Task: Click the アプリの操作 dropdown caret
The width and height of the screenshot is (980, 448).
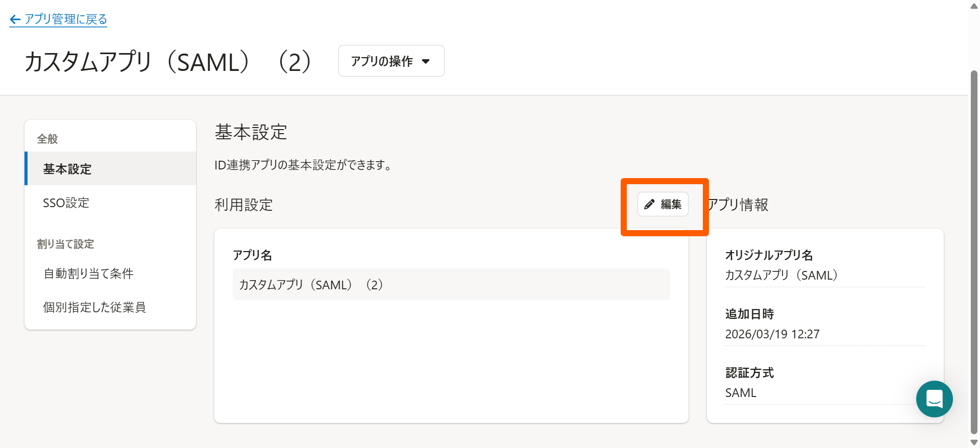Action: pyautogui.click(x=426, y=62)
